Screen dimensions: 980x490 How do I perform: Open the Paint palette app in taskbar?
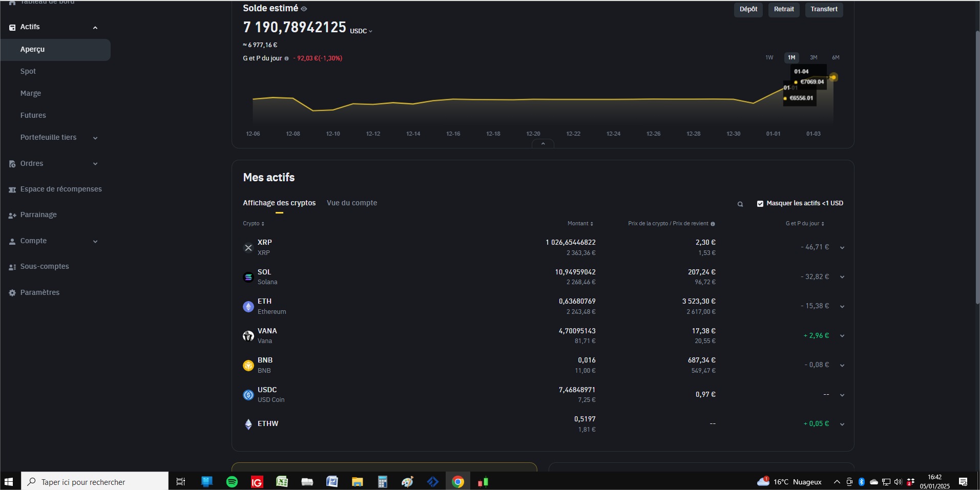(407, 482)
